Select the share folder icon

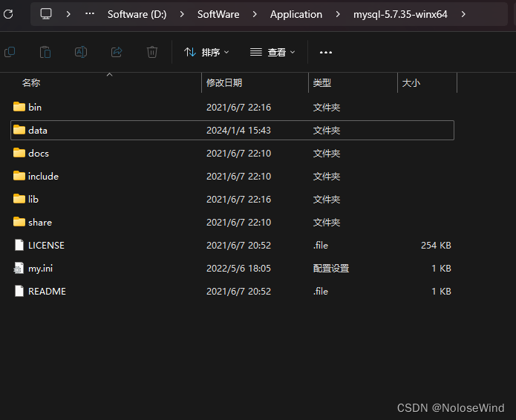tap(19, 222)
